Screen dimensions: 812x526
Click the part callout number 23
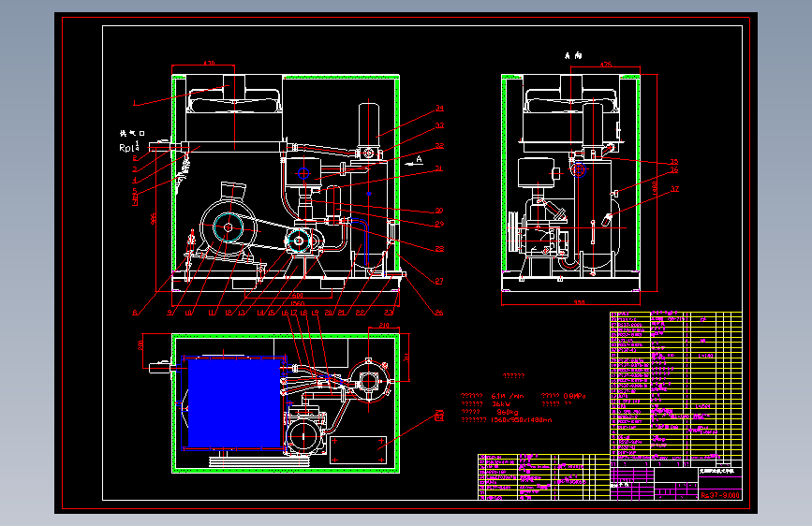tap(389, 313)
